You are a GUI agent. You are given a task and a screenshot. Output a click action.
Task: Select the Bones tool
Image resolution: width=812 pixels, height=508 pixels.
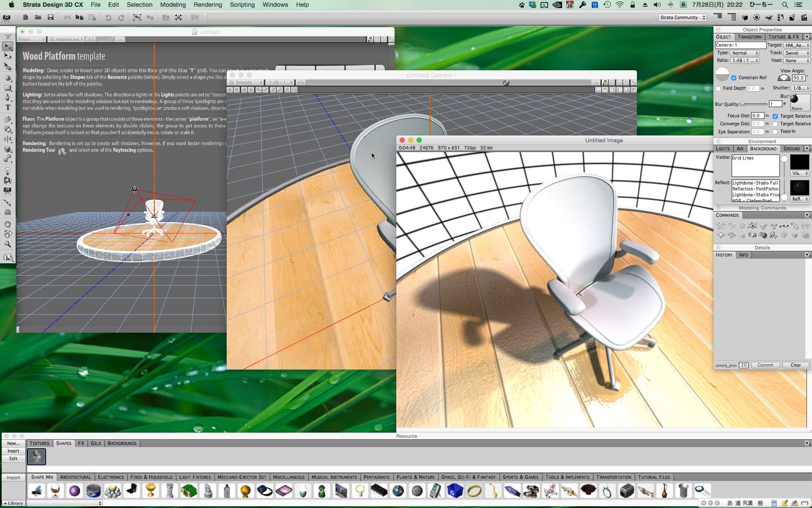pyautogui.click(x=8, y=159)
